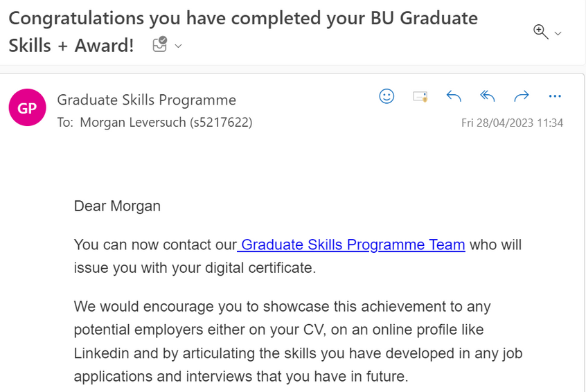Click the magnifier zoom icon
The image size is (586, 392).
[541, 32]
